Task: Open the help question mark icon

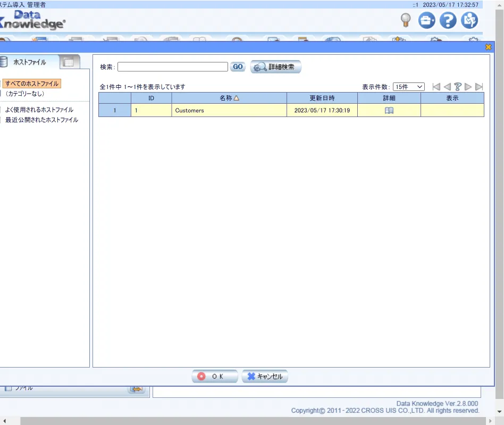Action: coord(448,21)
